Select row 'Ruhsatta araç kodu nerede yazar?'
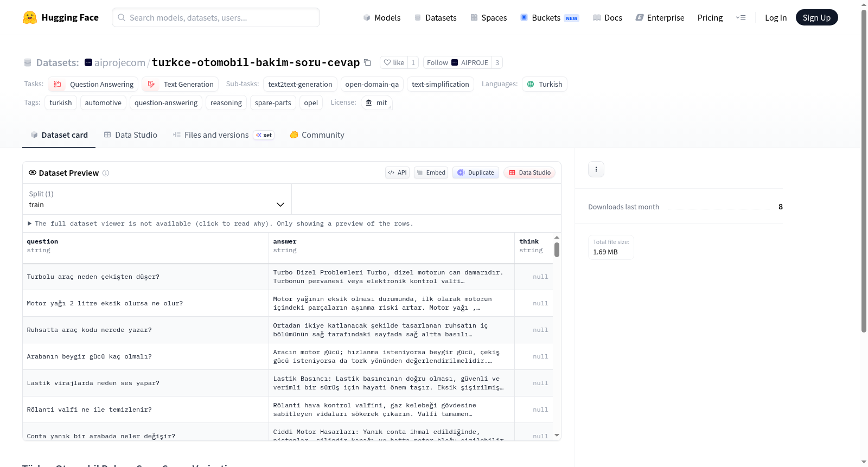Screen dimensions: 868x467 (288, 330)
